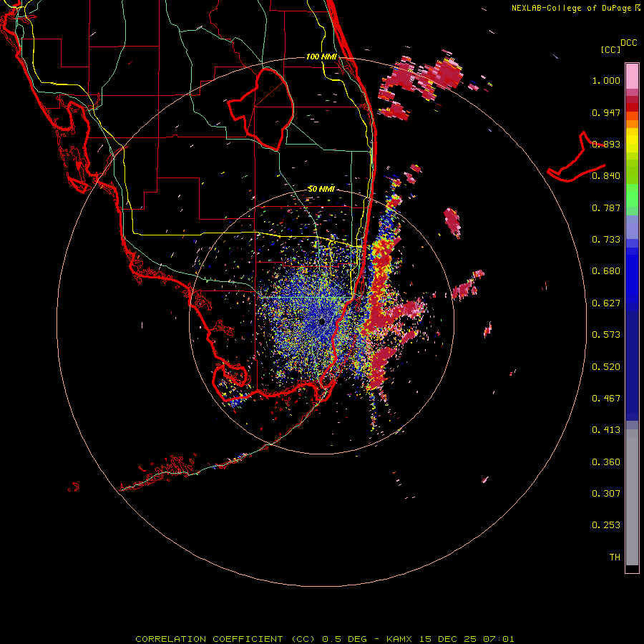Click the 0.5 DEG elevation label
Viewport: 644px width, 644px height.
344,639
